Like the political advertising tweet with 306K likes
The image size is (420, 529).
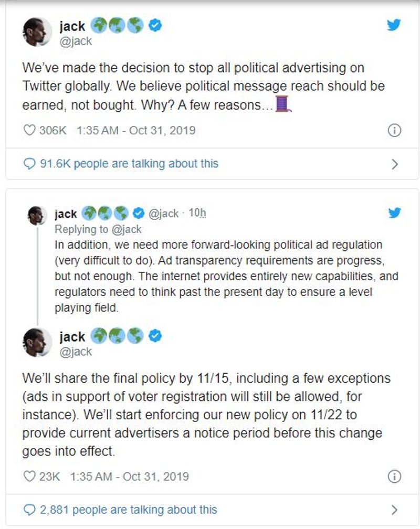(30, 130)
